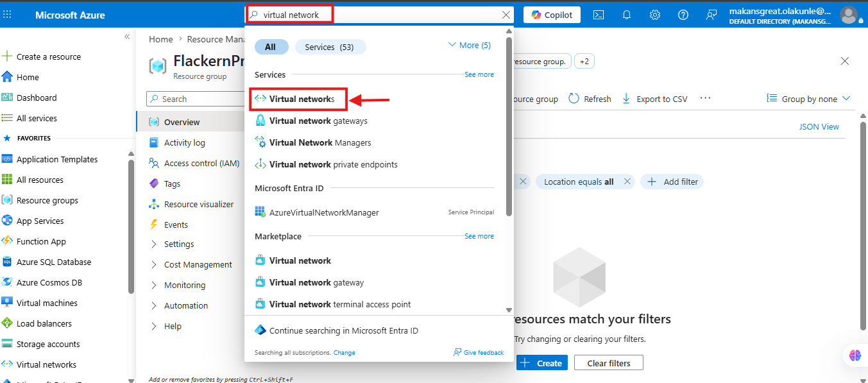868x383 pixels.
Task: Click Refresh in the toolbar
Action: tap(590, 99)
